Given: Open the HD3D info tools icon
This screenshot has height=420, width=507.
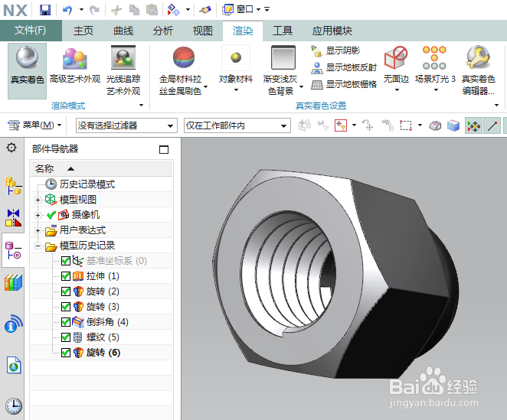Looking at the screenshot, I should [x=13, y=324].
